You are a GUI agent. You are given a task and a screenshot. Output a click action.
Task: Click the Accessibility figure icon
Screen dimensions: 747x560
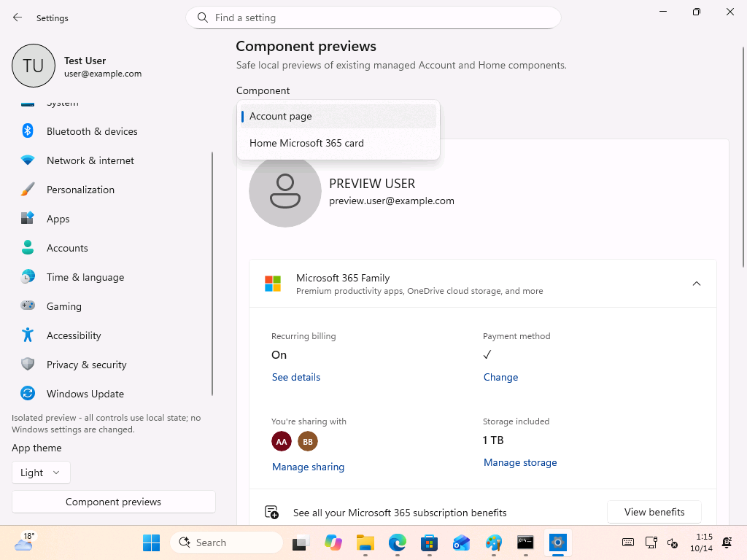[x=28, y=335]
